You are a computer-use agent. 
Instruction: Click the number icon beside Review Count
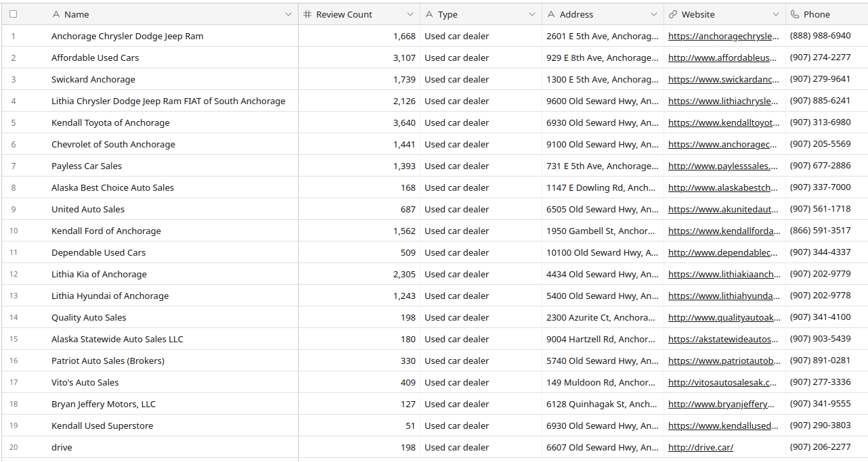307,14
